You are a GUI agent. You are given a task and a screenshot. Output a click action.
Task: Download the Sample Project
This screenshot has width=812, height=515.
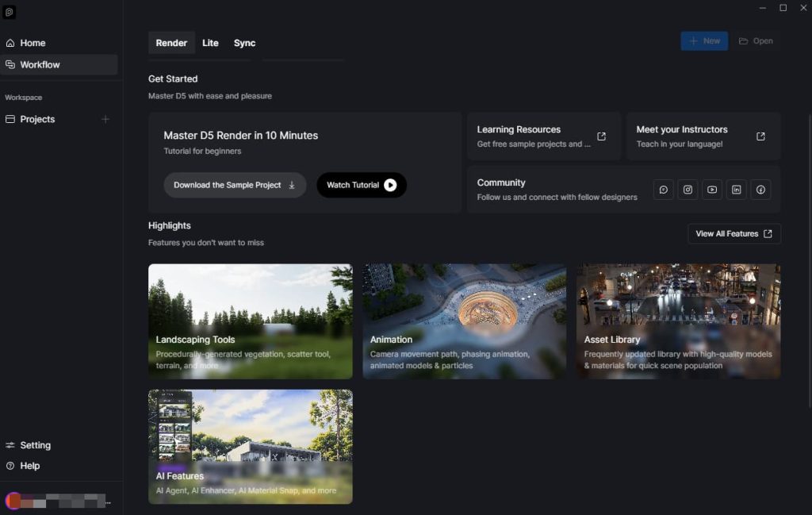(235, 185)
